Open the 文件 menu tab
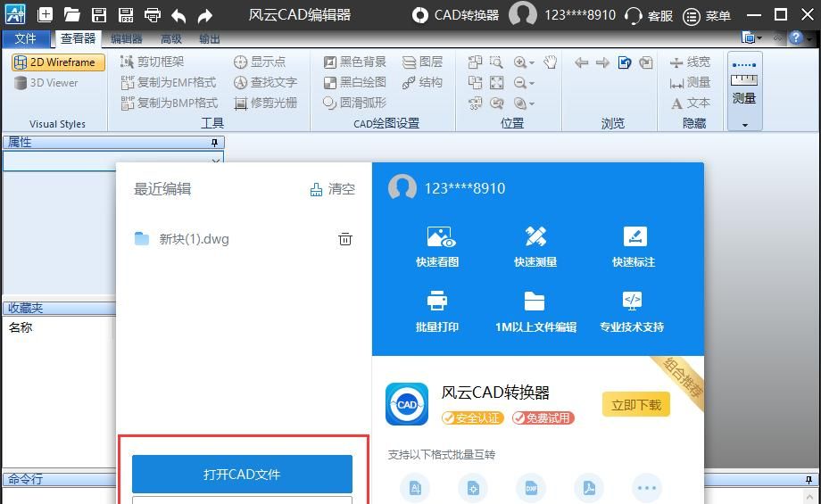This screenshot has width=821, height=504. point(25,38)
